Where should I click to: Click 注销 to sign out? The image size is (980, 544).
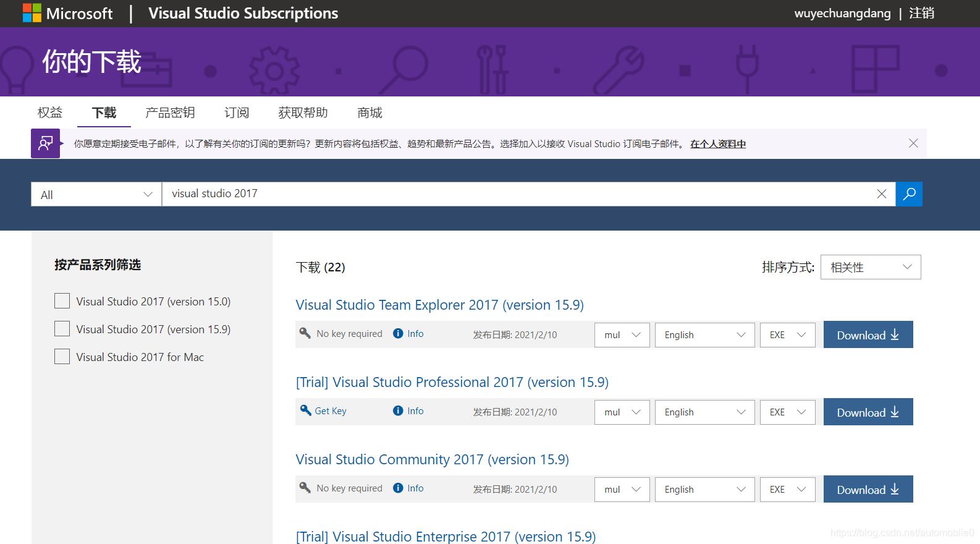point(922,13)
